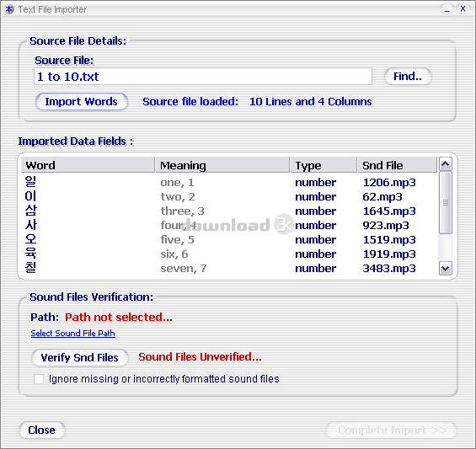This screenshot has width=476, height=449.
Task: Select the row with 1206.mp3
Action: click(x=230, y=182)
